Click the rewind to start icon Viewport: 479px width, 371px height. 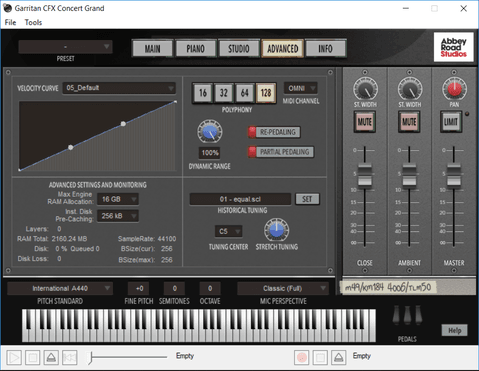[69, 358]
